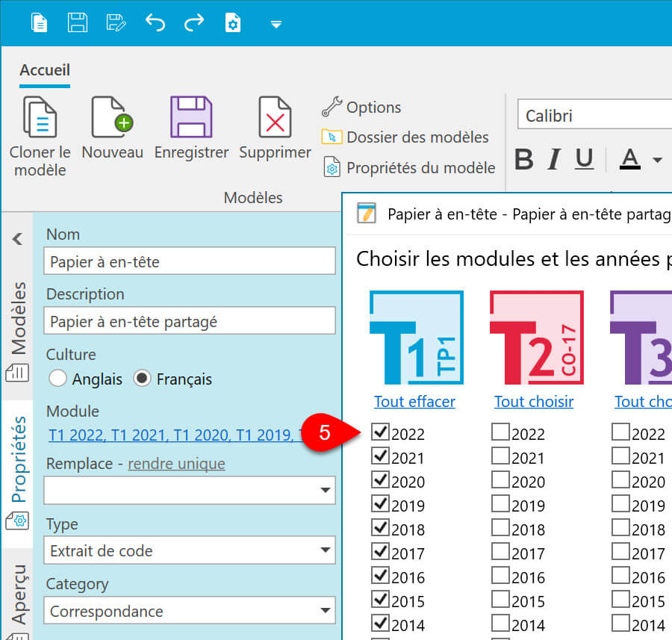Viewport: 672px width, 640px height.
Task: Click the document gear icon in title bar
Action: [x=233, y=22]
